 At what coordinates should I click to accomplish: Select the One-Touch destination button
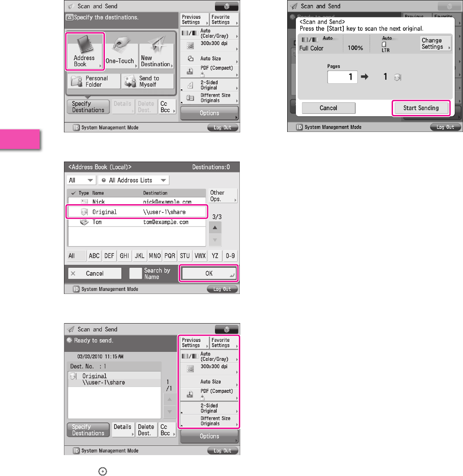pyautogui.click(x=121, y=51)
